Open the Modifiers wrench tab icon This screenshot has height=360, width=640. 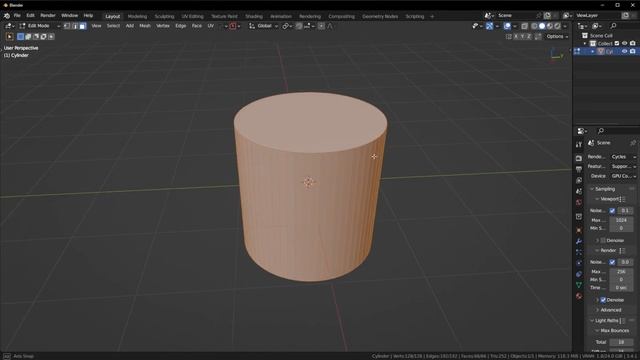click(579, 241)
